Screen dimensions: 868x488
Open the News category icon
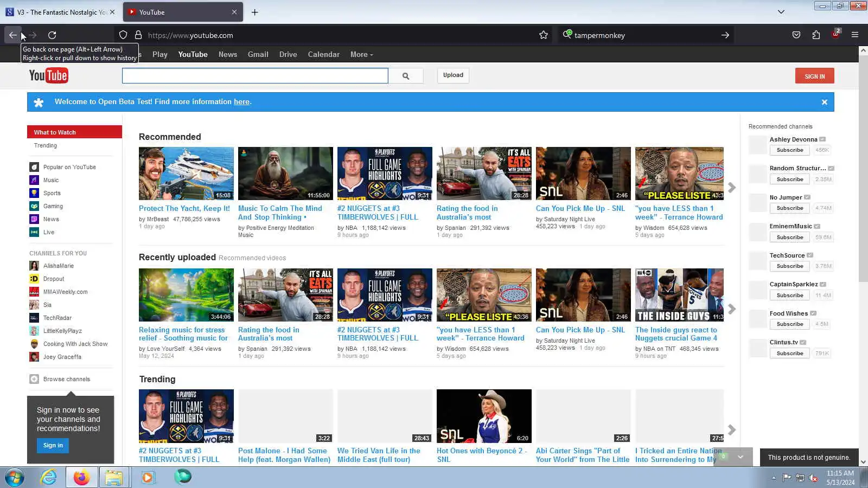[34, 219]
